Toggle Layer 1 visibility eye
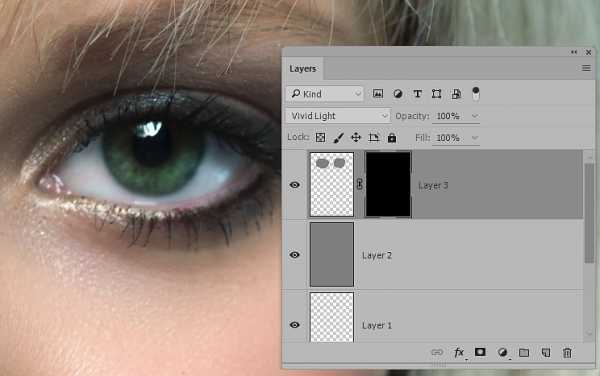This screenshot has height=376, width=600. 295,325
